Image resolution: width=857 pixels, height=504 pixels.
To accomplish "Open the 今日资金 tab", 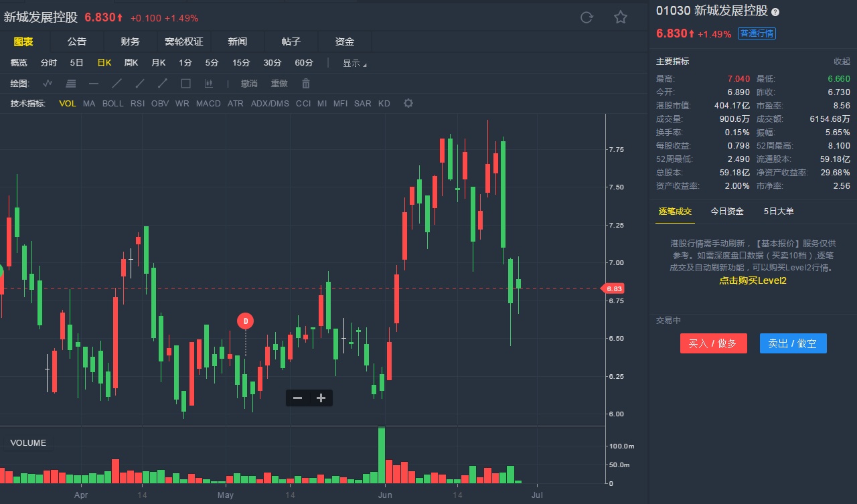I will coord(727,212).
